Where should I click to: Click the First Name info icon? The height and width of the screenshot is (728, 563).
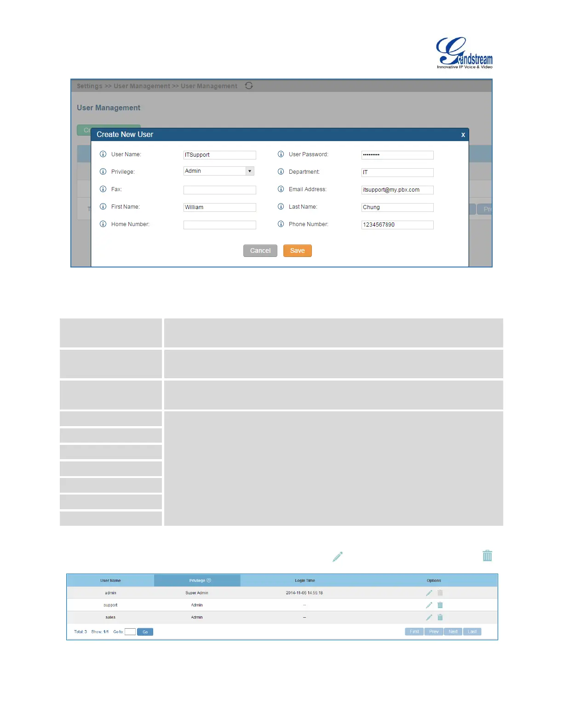[103, 206]
